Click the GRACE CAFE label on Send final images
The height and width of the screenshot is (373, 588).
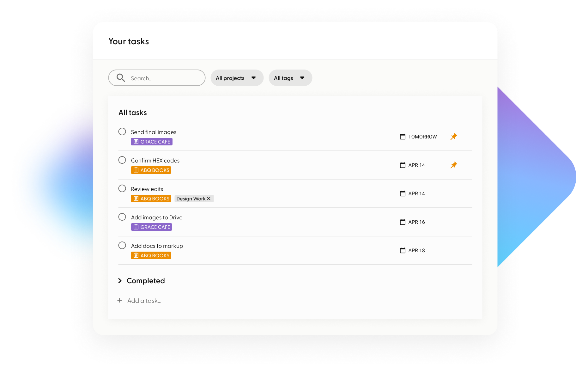[x=152, y=142]
